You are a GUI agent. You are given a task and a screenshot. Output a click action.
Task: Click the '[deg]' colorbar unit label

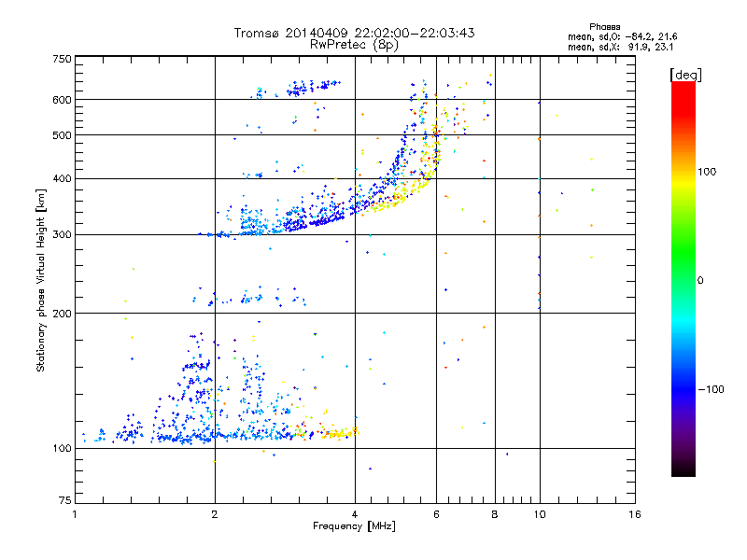(685, 75)
